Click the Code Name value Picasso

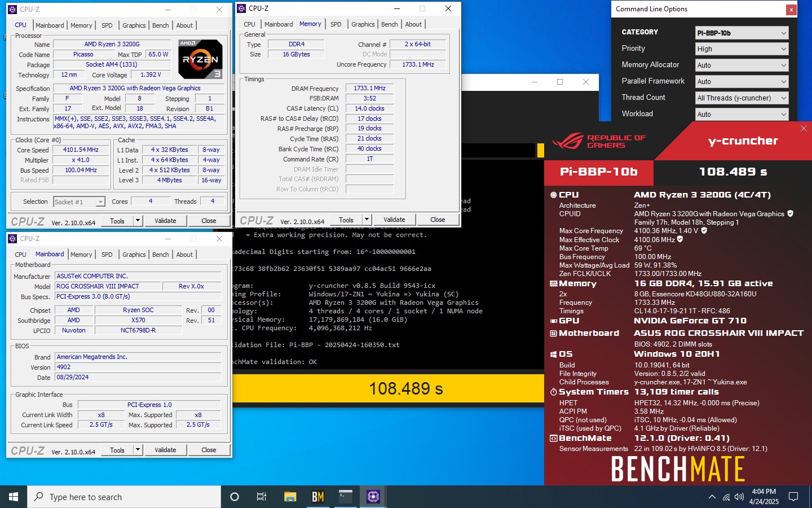click(x=83, y=54)
